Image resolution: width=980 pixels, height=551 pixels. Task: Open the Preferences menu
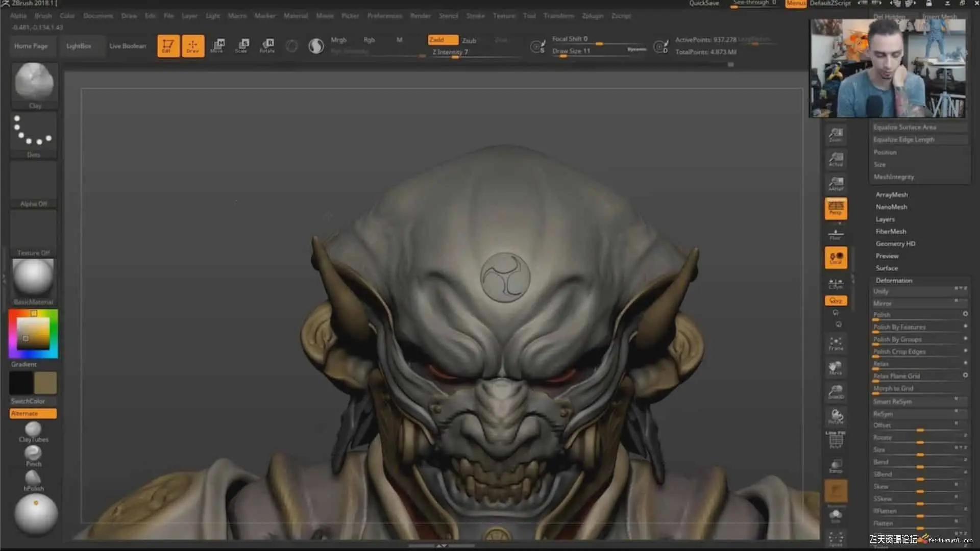pyautogui.click(x=385, y=16)
